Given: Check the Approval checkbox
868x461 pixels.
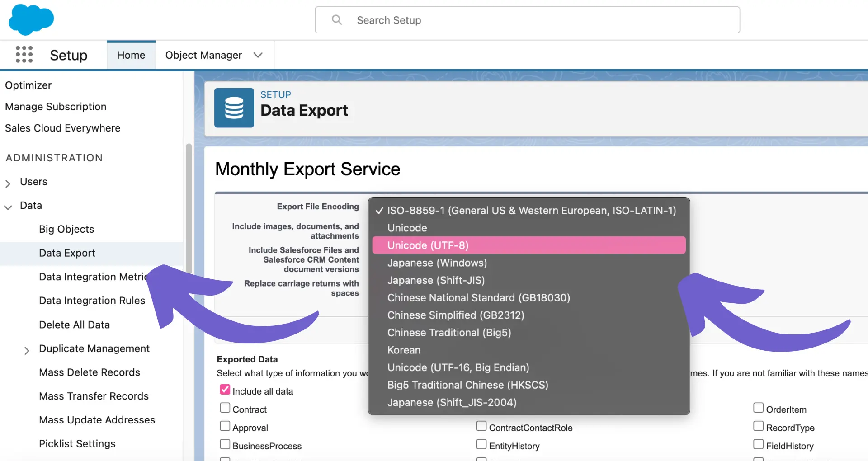Looking at the screenshot, I should click(225, 426).
